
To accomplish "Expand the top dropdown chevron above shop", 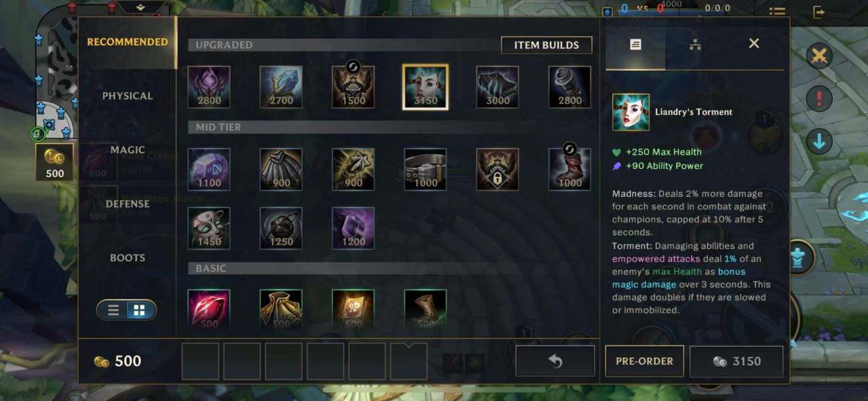I will click(x=140, y=7).
